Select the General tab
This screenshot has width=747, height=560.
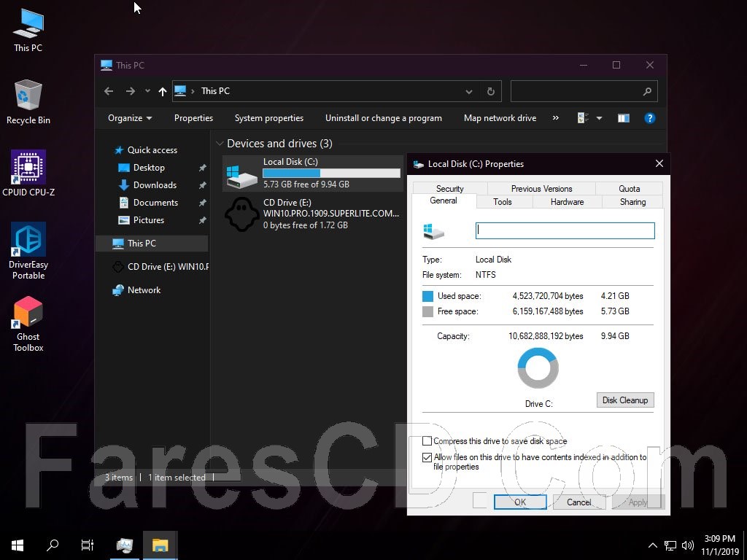(x=444, y=201)
